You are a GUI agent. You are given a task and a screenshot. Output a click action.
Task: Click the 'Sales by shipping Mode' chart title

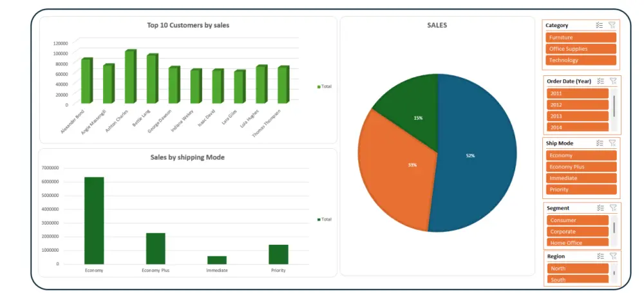pyautogui.click(x=187, y=157)
